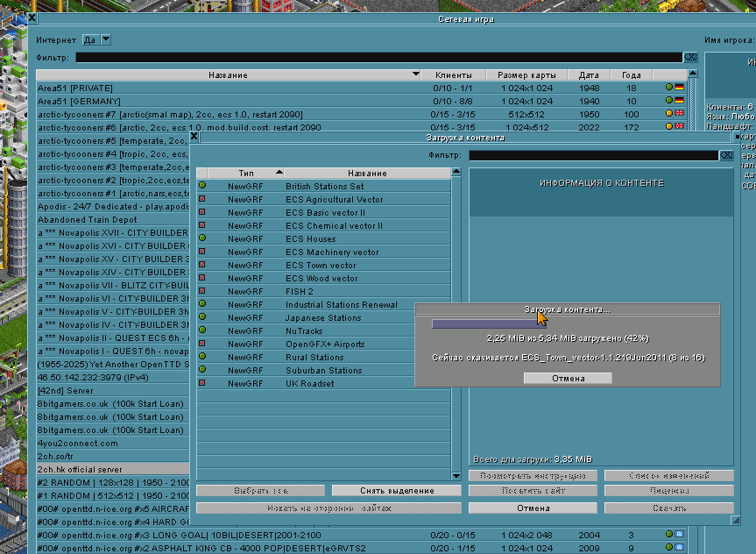Open the Интернет dropdown
This screenshot has width=756, height=554.
106,39
